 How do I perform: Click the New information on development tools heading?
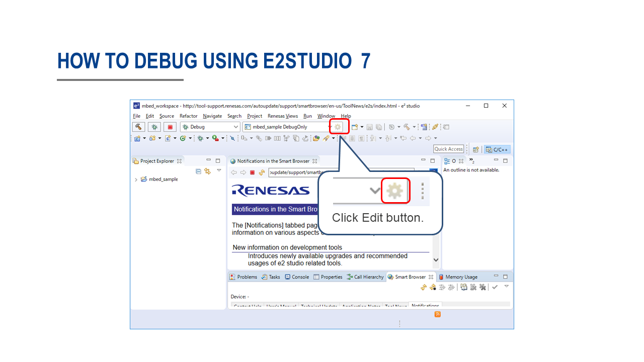click(287, 247)
